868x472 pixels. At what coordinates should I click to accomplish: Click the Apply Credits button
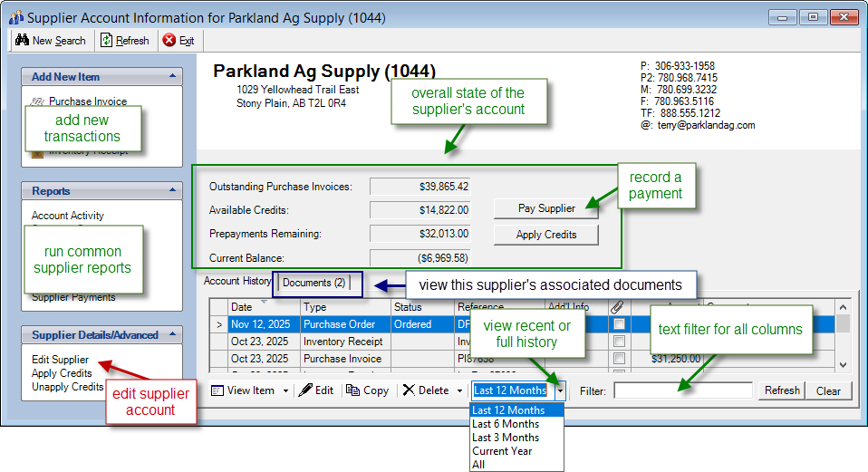[545, 235]
